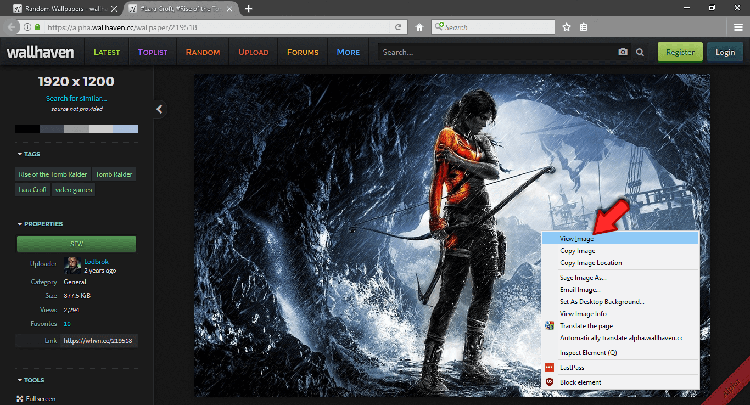The height and width of the screenshot is (405, 750).
Task: Choose Automatically translate alpha.wallhaven.cc
Action: point(620,338)
